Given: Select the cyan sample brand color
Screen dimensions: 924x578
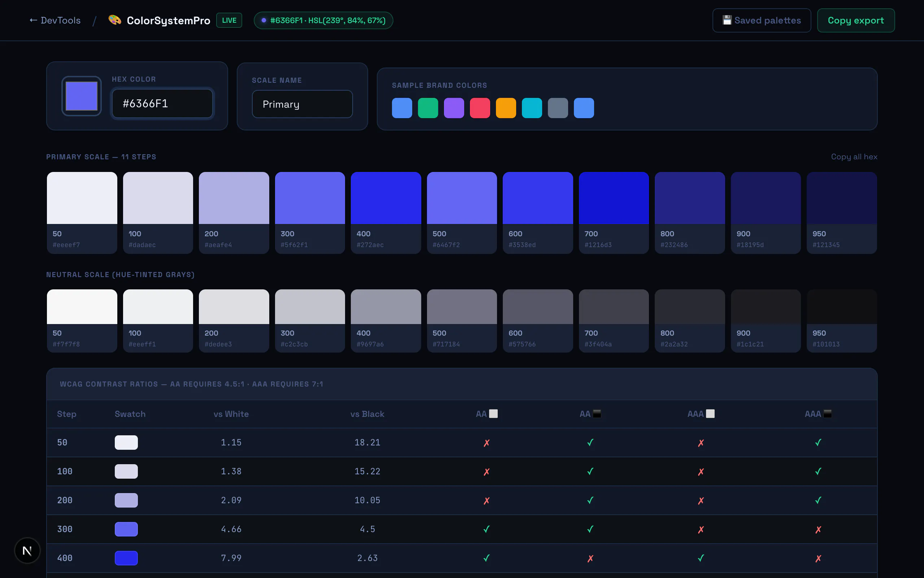Looking at the screenshot, I should [x=532, y=108].
